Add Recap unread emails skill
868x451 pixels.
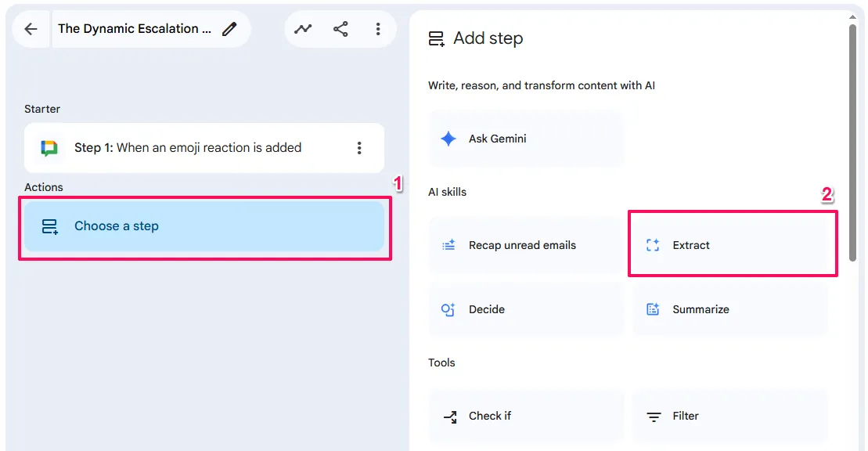click(x=525, y=245)
